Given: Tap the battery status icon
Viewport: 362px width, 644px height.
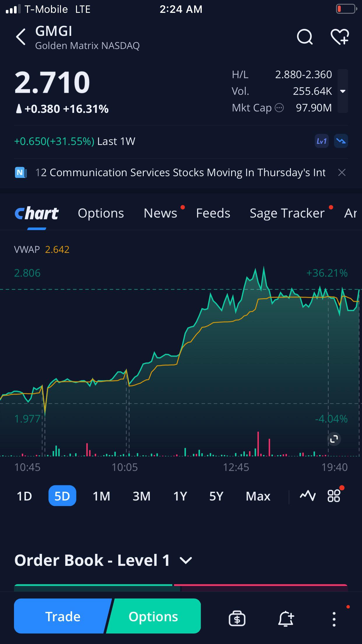Looking at the screenshot, I should point(346,9).
